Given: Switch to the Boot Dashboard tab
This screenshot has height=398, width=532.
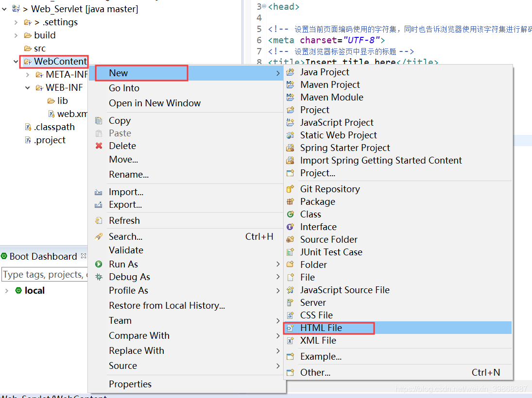Looking at the screenshot, I should click(x=43, y=256).
